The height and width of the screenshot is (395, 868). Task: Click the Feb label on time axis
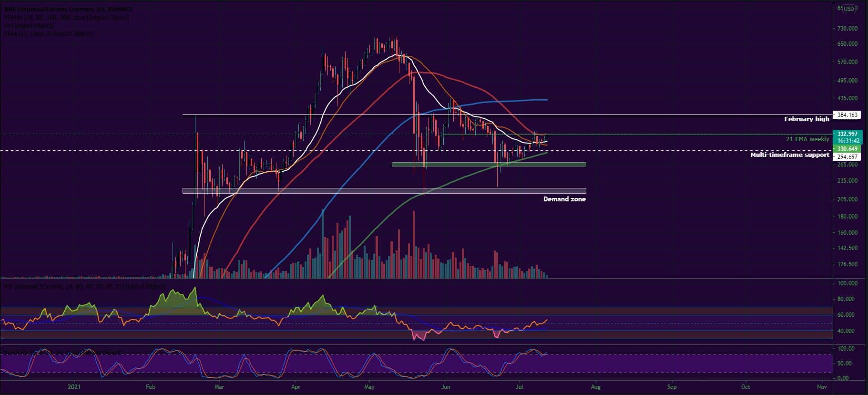point(150,387)
